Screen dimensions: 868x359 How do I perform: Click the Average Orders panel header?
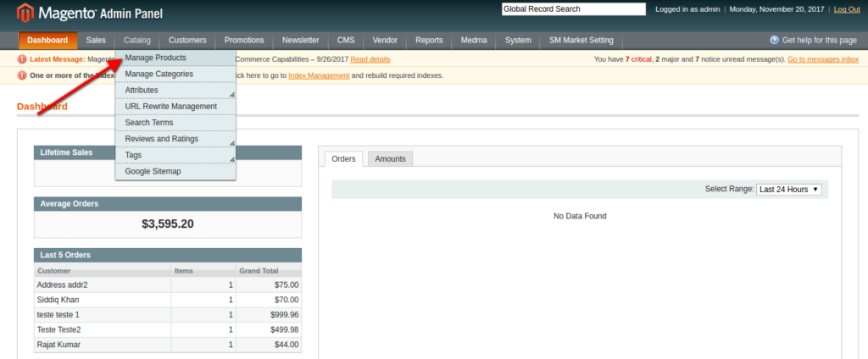168,203
